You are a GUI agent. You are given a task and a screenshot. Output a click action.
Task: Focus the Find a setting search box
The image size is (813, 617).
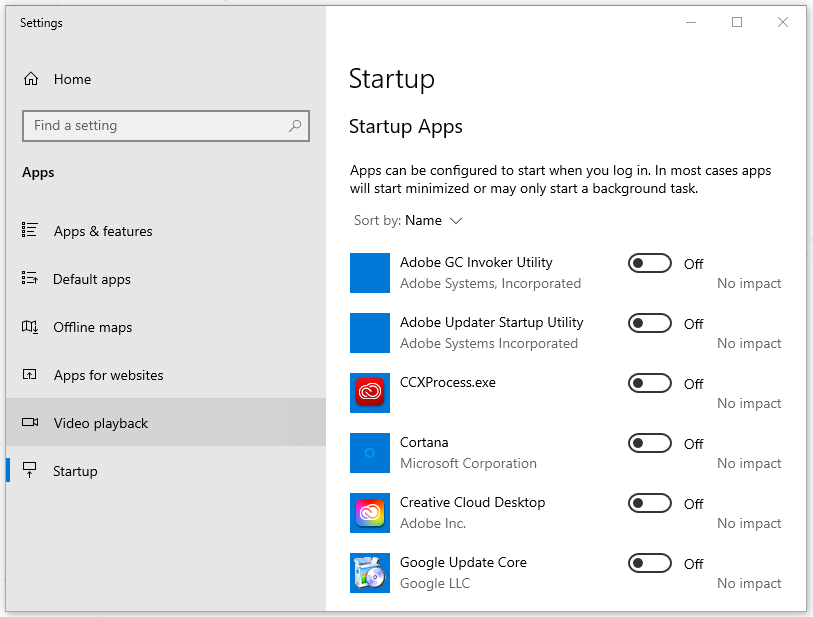click(x=166, y=125)
